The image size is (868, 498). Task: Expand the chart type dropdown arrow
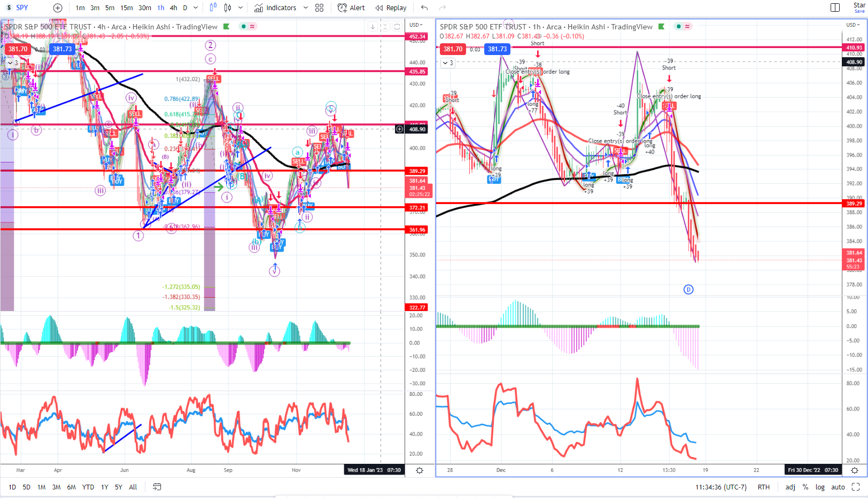point(241,7)
